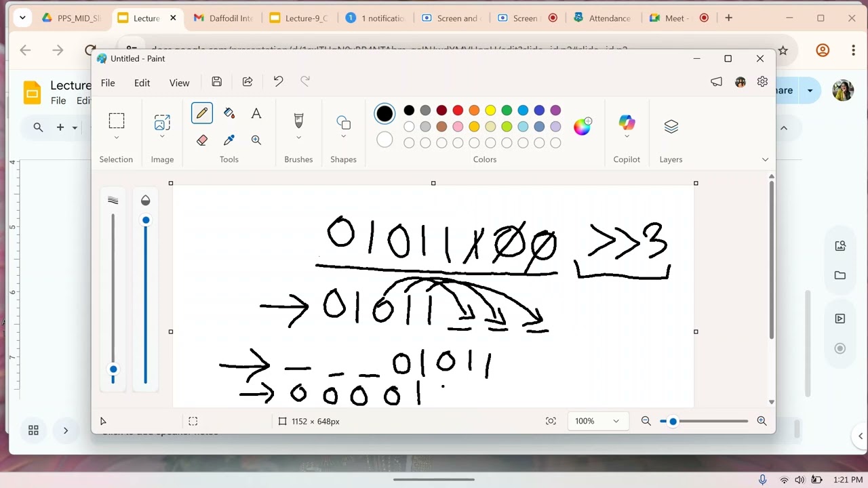The width and height of the screenshot is (868, 488).
Task: Expand the Selection dropdown arrow
Action: (117, 138)
